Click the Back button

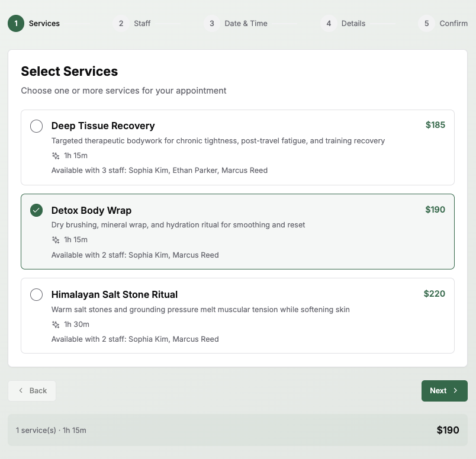[31, 390]
